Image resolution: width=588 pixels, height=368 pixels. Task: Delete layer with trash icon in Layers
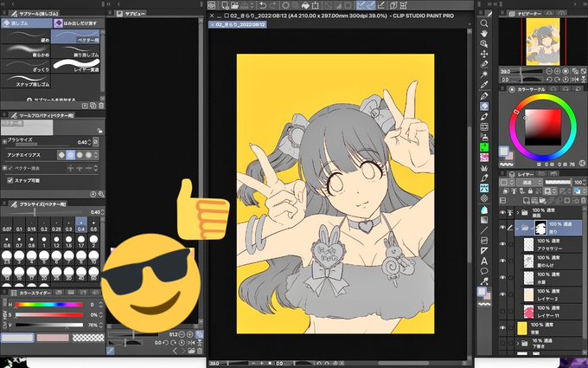pos(583,201)
